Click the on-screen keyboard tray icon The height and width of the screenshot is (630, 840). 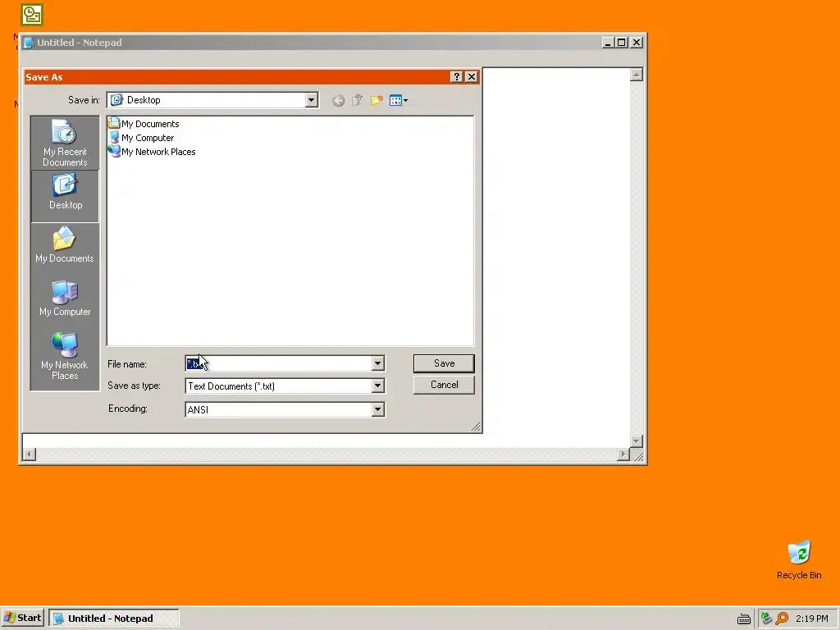[743, 619]
